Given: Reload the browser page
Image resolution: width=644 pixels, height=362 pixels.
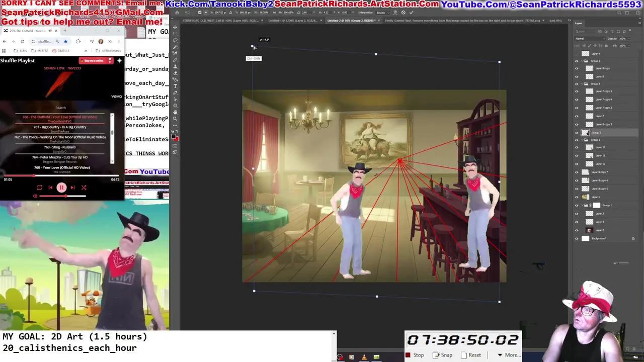Looking at the screenshot, I should pyautogui.click(x=22, y=41).
